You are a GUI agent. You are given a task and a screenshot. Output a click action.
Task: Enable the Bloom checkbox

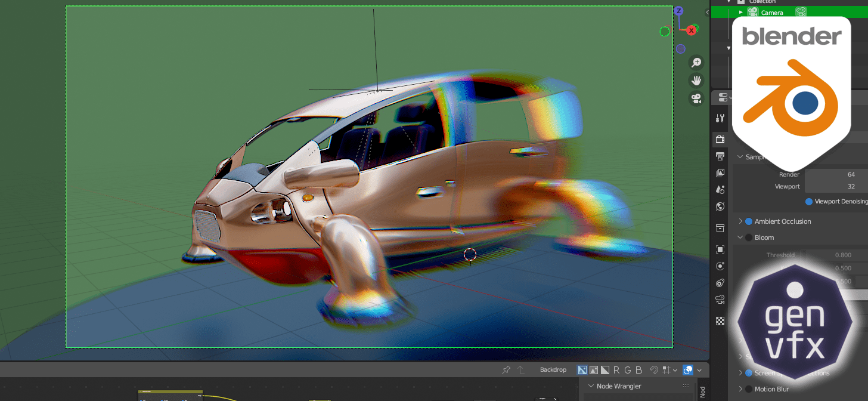(749, 237)
